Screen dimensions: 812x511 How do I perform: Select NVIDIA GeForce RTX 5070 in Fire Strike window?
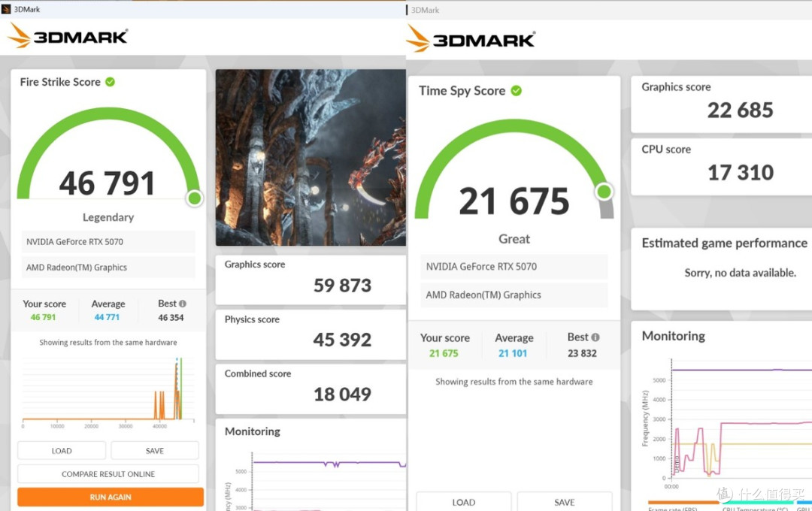point(108,242)
